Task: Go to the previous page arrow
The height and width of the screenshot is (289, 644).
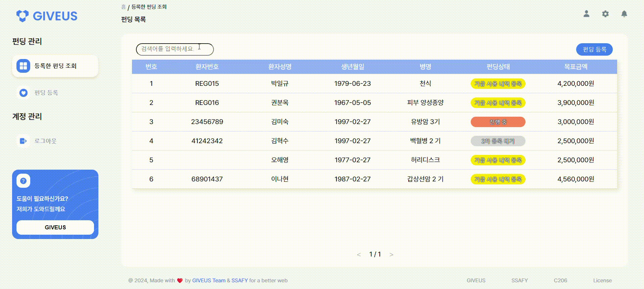Action: click(359, 254)
